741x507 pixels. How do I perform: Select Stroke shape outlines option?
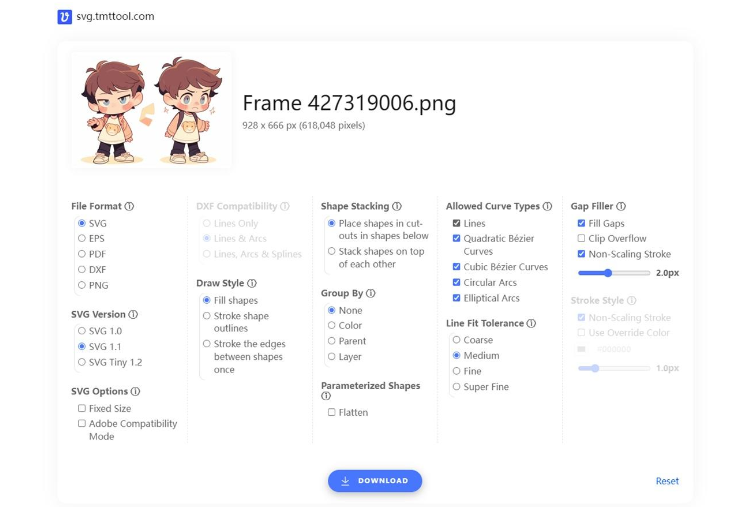pyautogui.click(x=207, y=316)
